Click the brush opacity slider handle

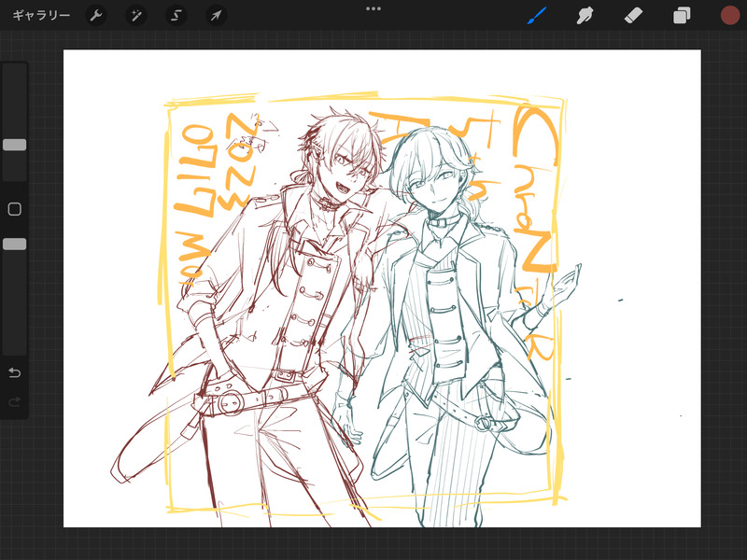pos(15,245)
